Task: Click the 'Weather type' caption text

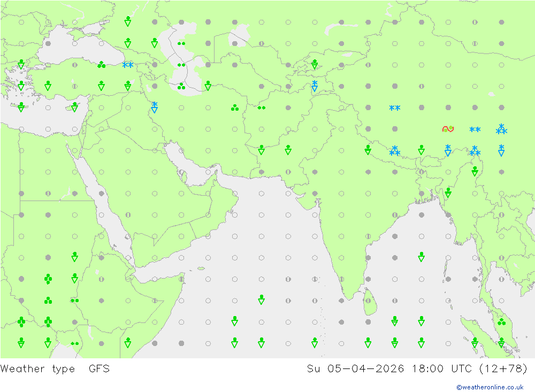Action: point(37,369)
